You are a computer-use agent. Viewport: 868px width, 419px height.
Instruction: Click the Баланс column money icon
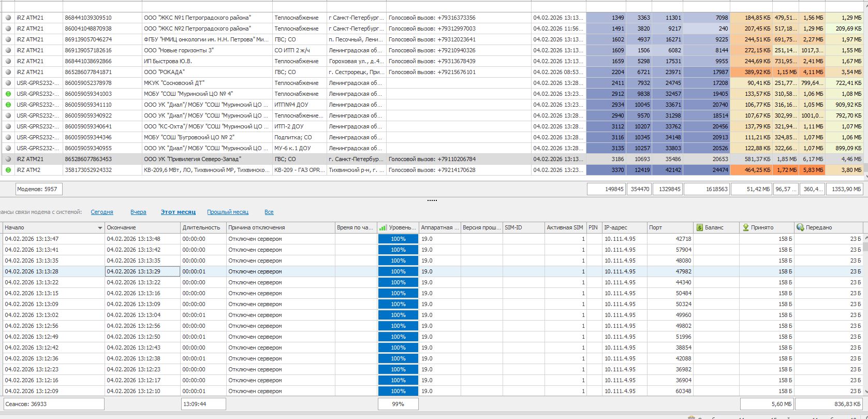coord(700,228)
